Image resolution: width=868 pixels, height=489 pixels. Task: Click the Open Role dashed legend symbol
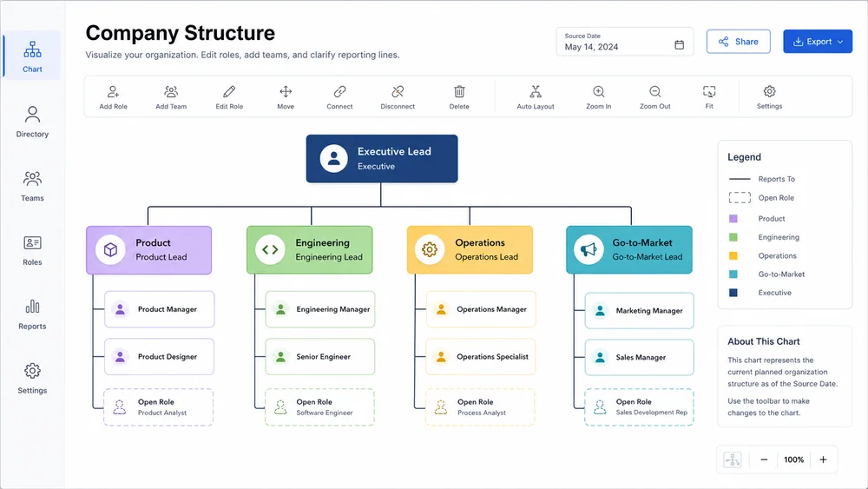tap(740, 198)
